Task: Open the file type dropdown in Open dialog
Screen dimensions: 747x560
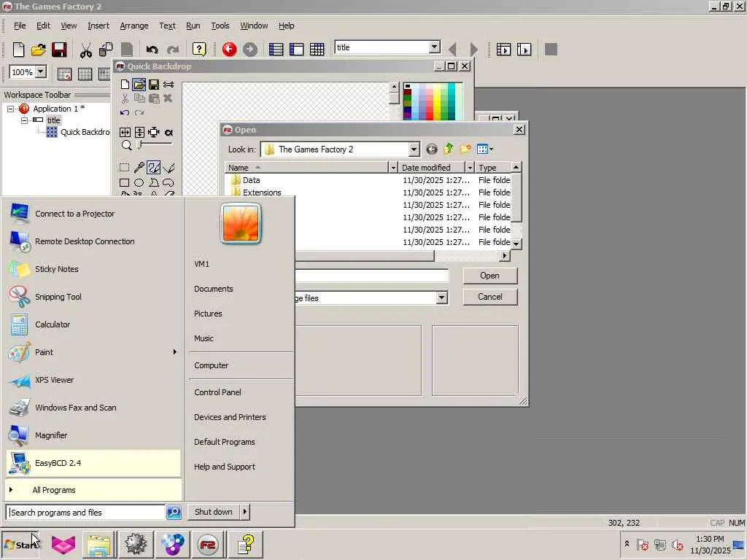Action: [441, 298]
